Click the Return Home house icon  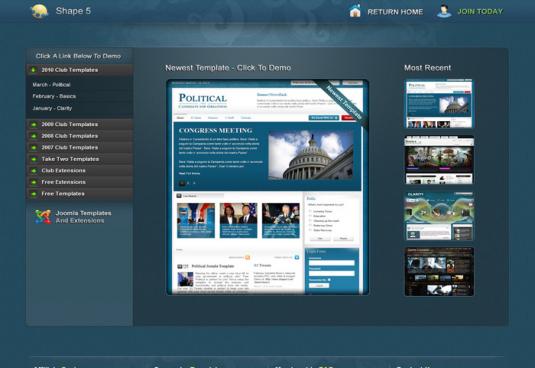click(355, 11)
